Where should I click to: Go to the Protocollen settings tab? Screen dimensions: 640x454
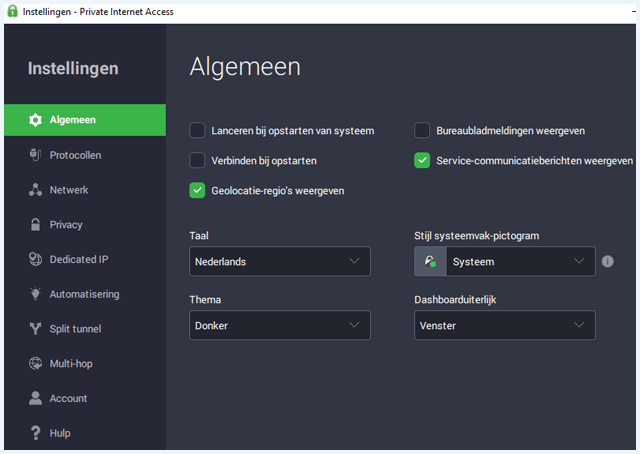[85, 155]
